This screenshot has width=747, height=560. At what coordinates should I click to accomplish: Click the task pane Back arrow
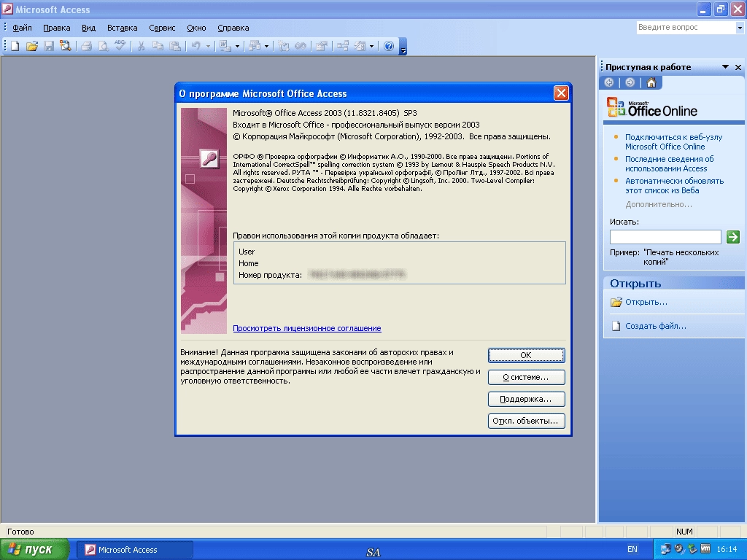(x=609, y=82)
